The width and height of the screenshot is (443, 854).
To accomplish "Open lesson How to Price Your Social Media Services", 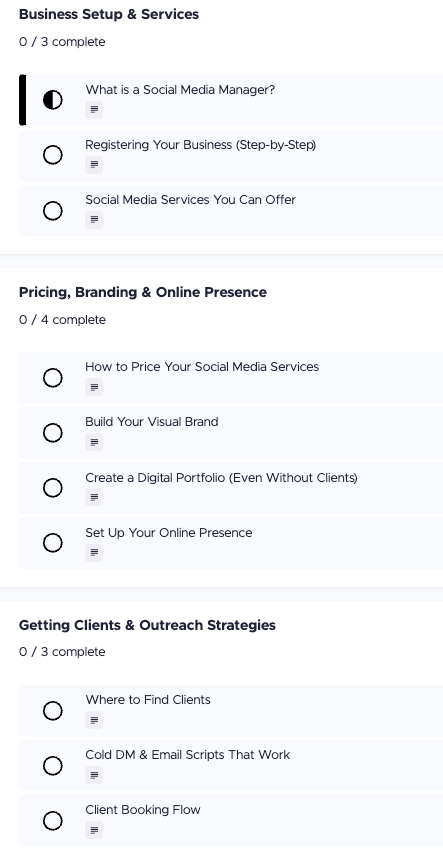I will (x=232, y=378).
